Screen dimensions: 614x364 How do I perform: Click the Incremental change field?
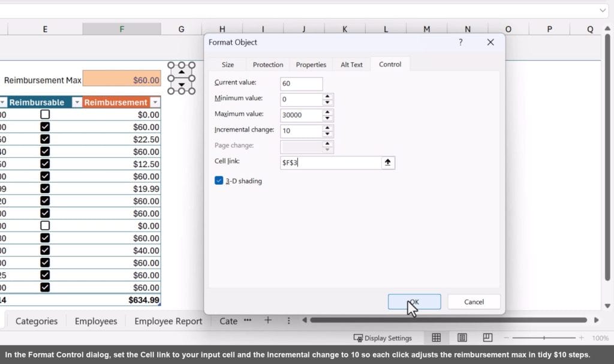[301, 131]
